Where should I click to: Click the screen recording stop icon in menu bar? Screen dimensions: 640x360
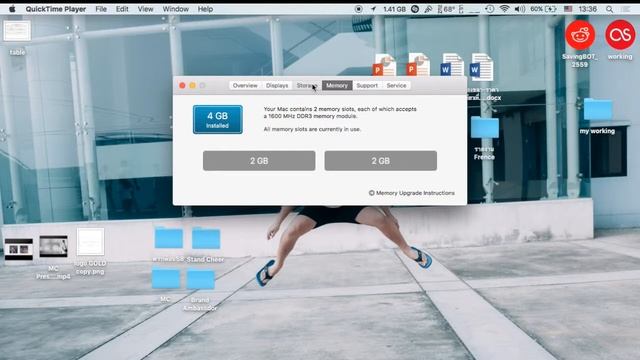(x=358, y=9)
